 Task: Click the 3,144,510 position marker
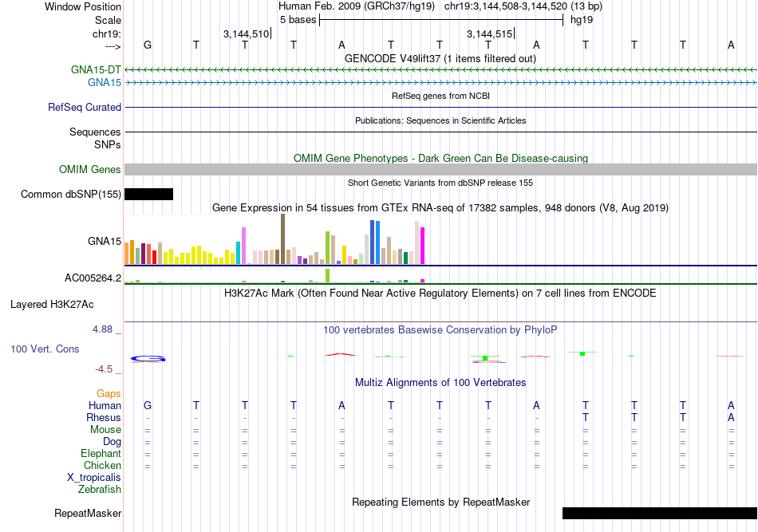point(246,33)
